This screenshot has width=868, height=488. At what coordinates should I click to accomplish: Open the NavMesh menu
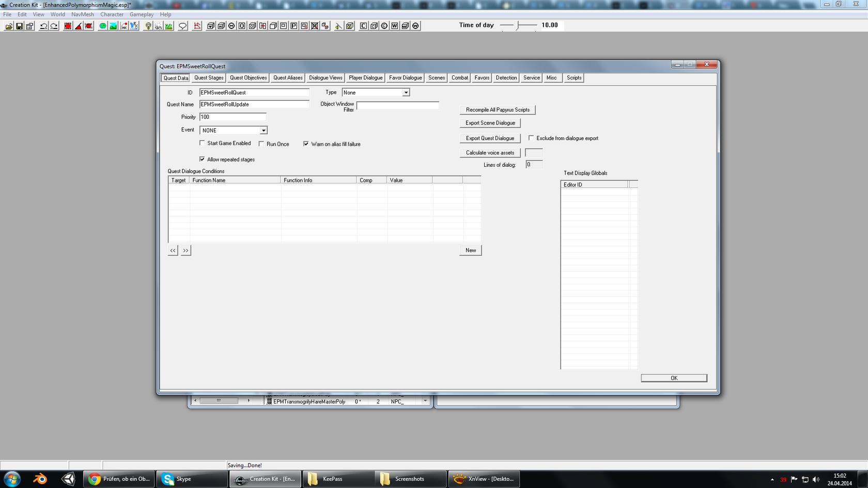point(82,14)
